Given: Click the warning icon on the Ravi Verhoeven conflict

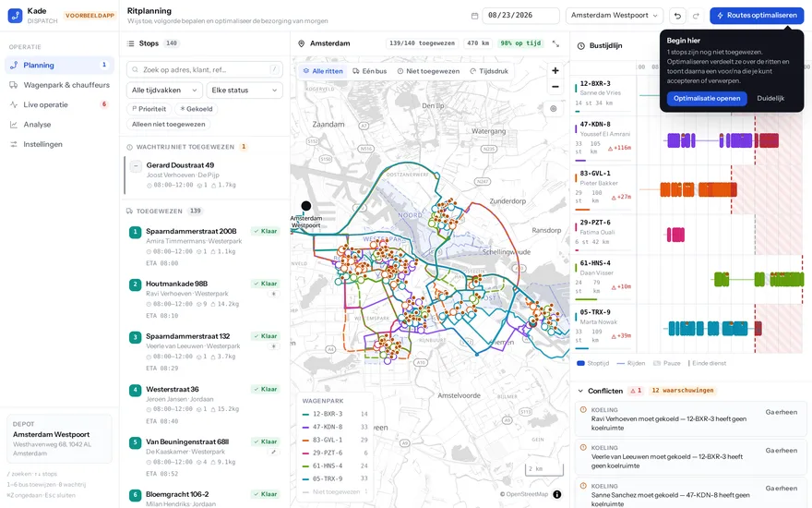Looking at the screenshot, I should pos(583,409).
